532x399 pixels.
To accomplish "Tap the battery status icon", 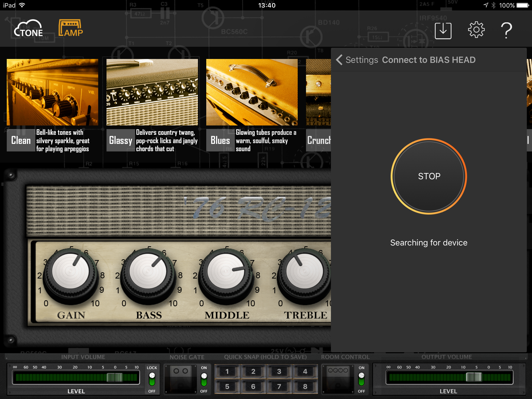I will (523, 5).
